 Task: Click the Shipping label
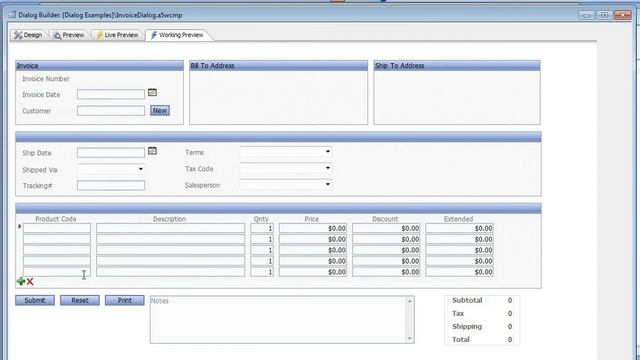[x=467, y=327]
